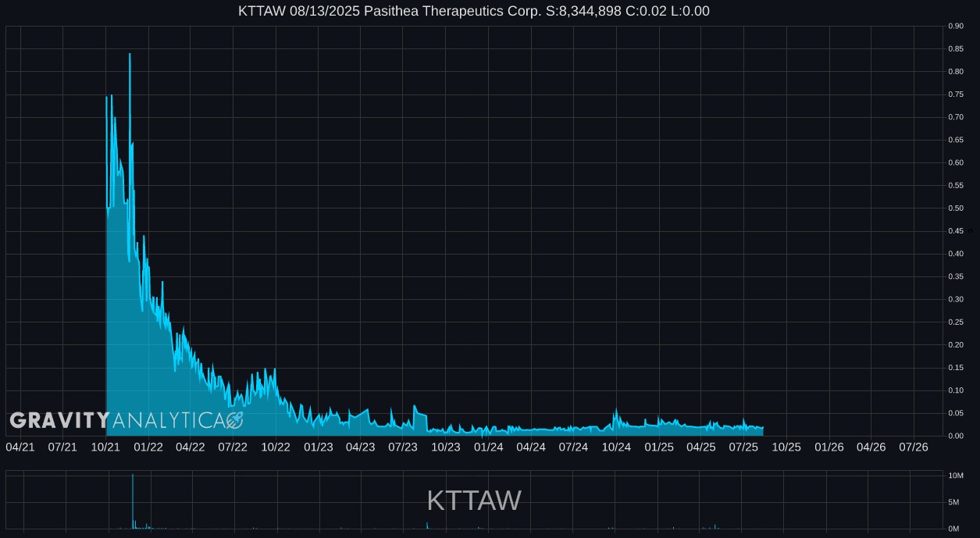Click the 07/21 date label on x-axis

(x=62, y=447)
